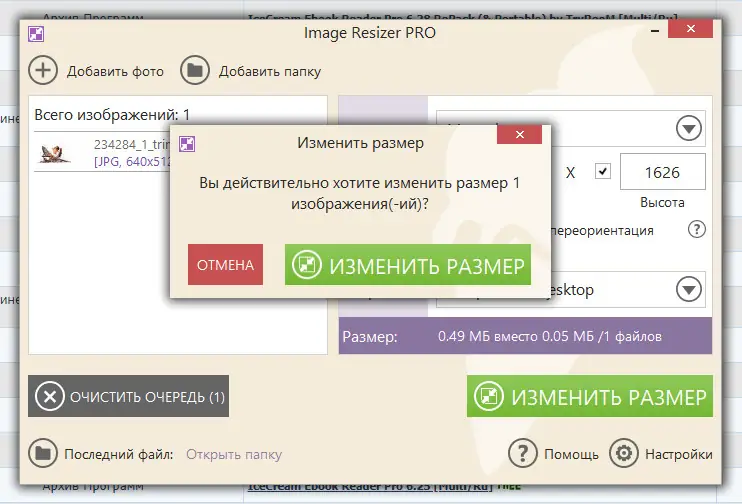This screenshot has width=742, height=504.
Task: Click the переориентация help question icon
Action: tap(697, 230)
